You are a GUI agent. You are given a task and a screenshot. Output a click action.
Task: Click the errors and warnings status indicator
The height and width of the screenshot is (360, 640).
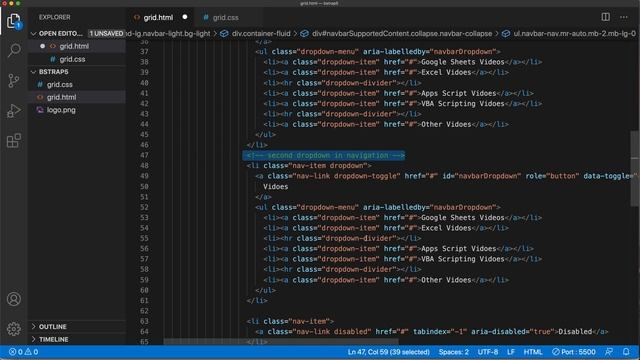click(x=24, y=352)
